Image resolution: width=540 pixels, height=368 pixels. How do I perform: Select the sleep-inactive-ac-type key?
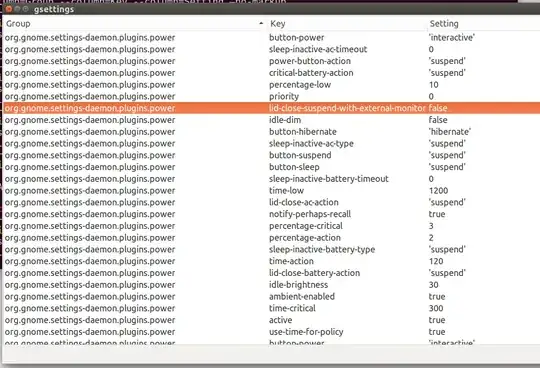tap(311, 144)
